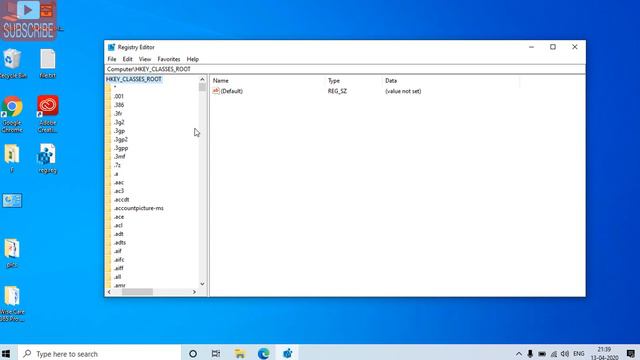Open the taskbar clock and date
The width and height of the screenshot is (640, 360).
604,353
